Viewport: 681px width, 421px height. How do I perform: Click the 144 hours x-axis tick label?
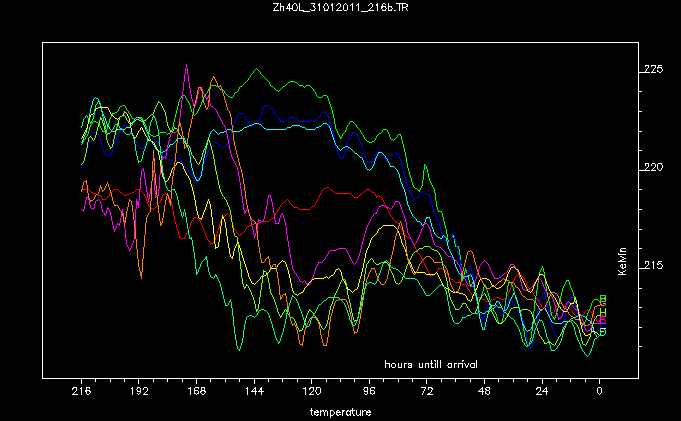[254, 391]
